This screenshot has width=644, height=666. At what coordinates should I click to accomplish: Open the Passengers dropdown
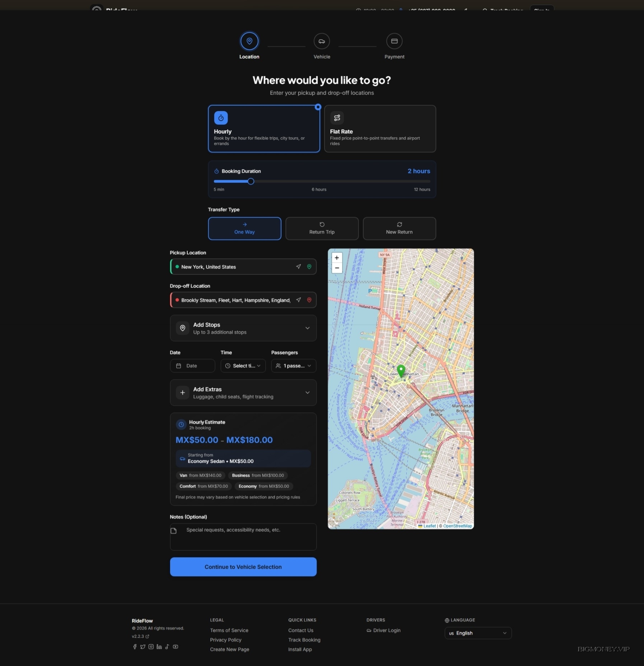click(x=293, y=366)
